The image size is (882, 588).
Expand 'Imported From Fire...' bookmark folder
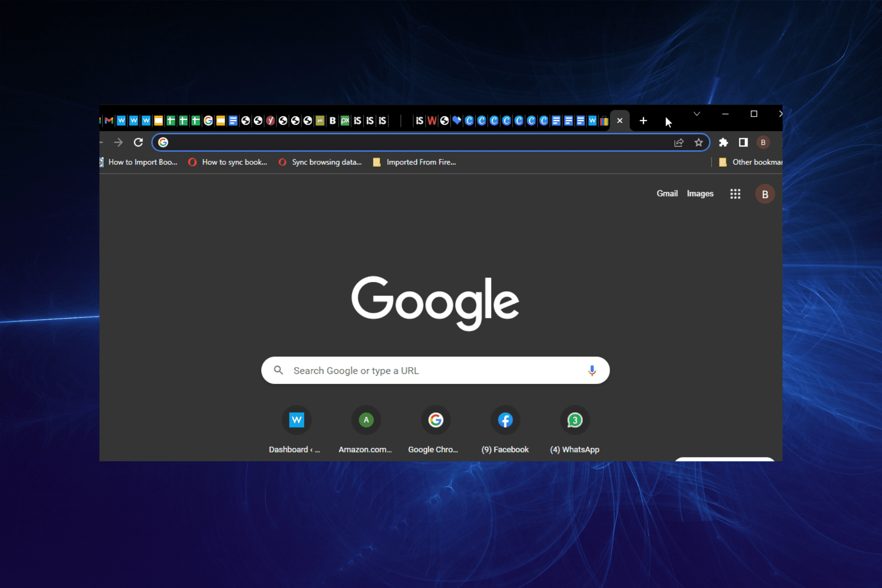(415, 162)
